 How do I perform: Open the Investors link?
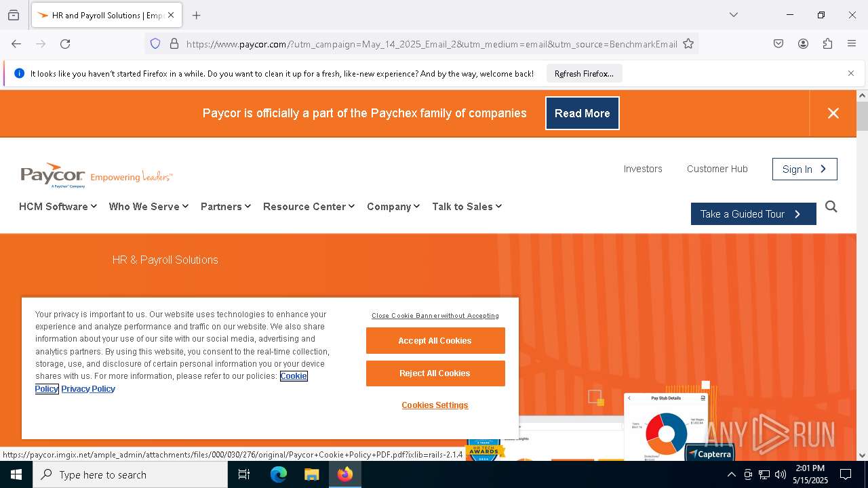click(x=643, y=169)
